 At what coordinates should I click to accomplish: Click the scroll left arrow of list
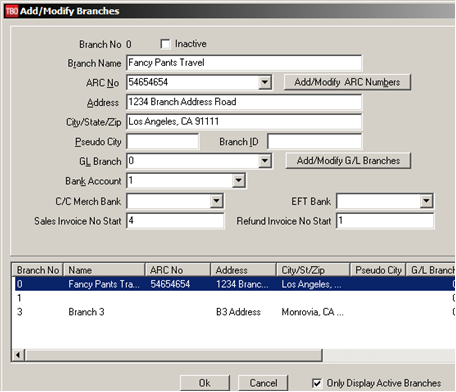[19, 355]
